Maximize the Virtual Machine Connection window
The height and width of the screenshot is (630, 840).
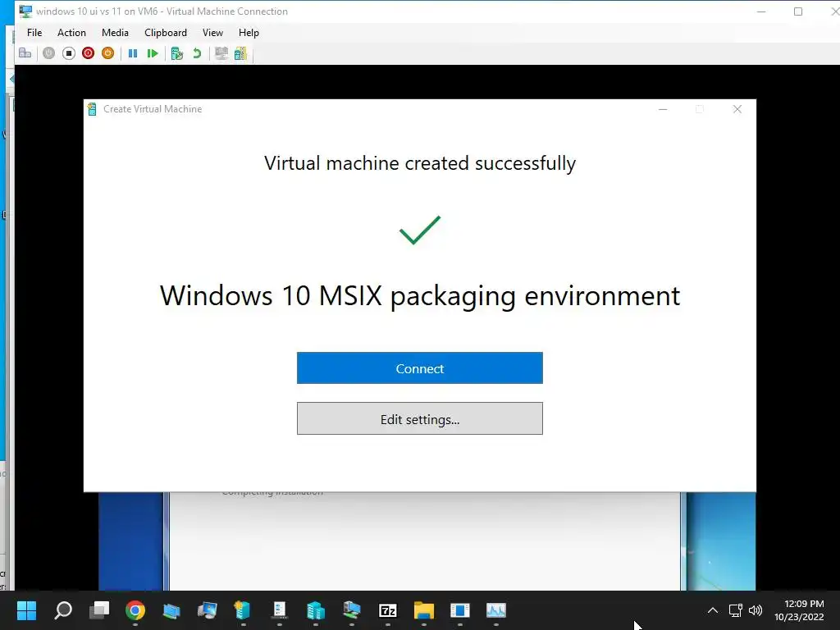[x=798, y=11]
